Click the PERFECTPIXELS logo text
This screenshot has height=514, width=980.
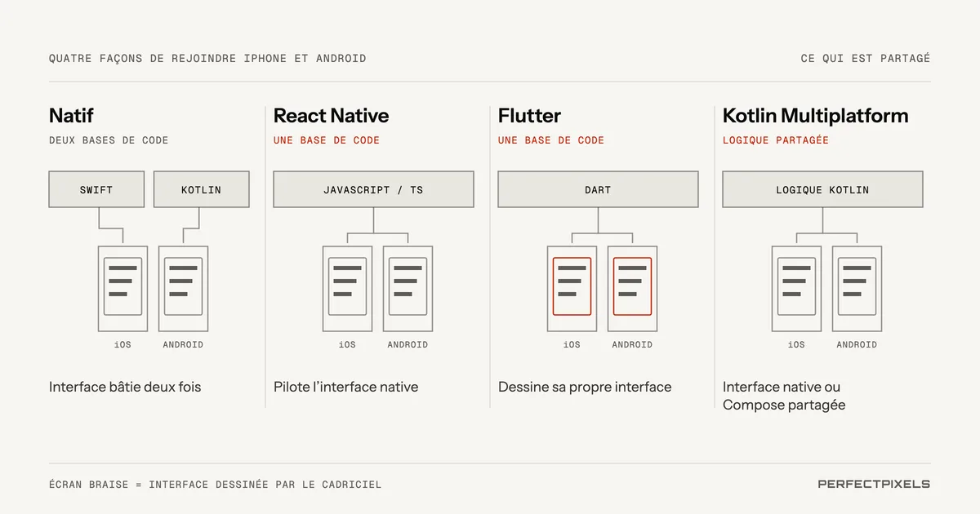coord(874,484)
